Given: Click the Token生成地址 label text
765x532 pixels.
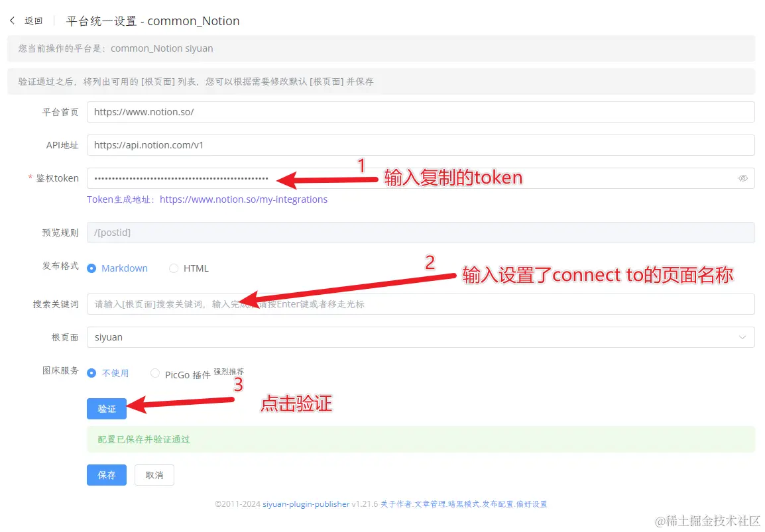Looking at the screenshot, I should pos(121,199).
